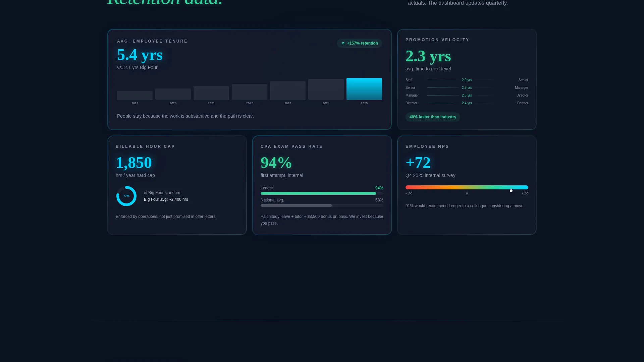Click the 91% would recommend Ledger note
The image size is (644, 362).
tap(465, 206)
